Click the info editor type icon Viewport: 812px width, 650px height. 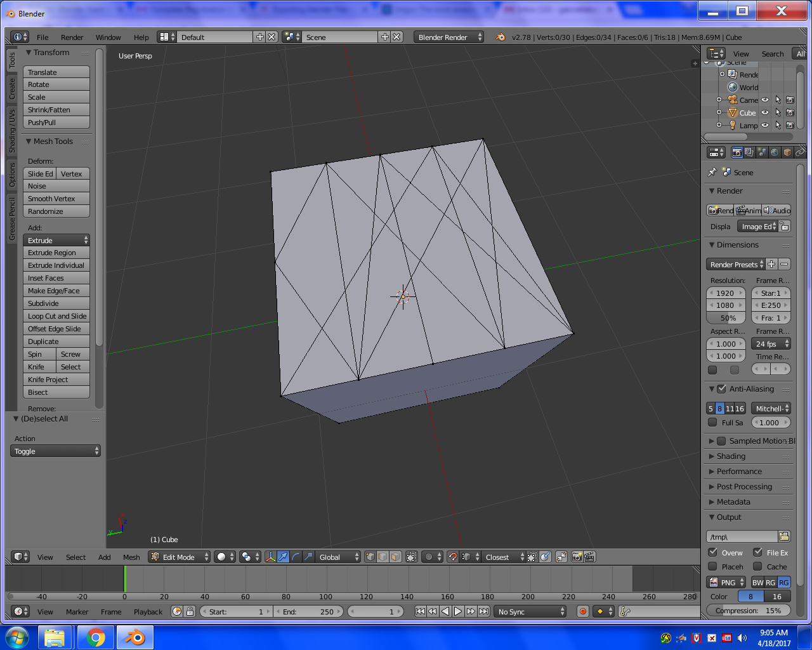tap(20, 37)
